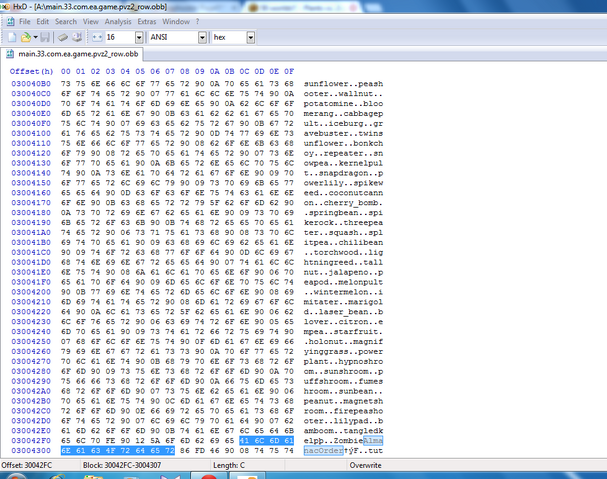This screenshot has width=607, height=479.
Task: Click decoded text 'plant..hypnoshro'
Action: tap(343, 361)
